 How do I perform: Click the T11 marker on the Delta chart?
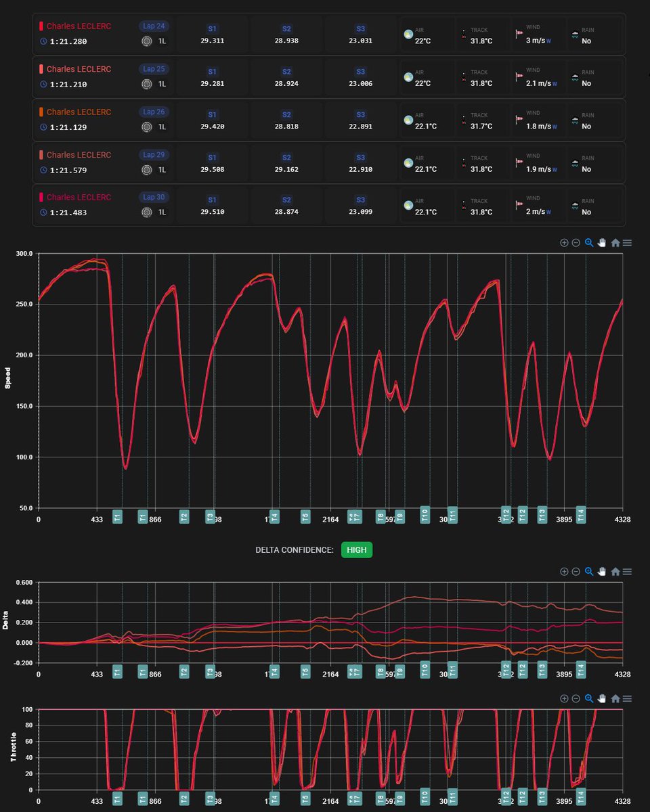452,670
